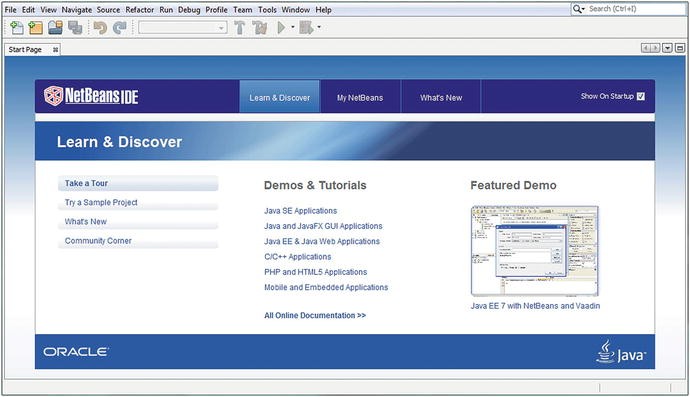The height and width of the screenshot is (397, 690).
Task: Open Java SE Applications link
Action: 301,211
